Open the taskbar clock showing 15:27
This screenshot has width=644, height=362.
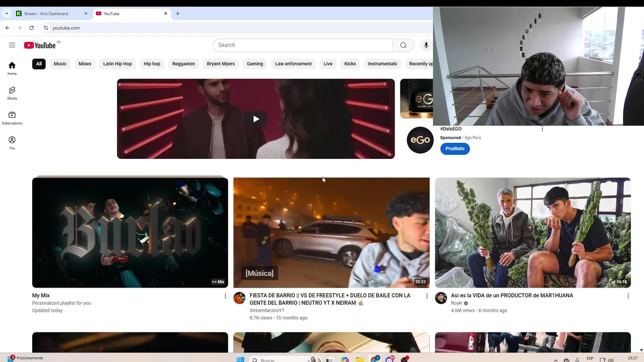[633, 358]
